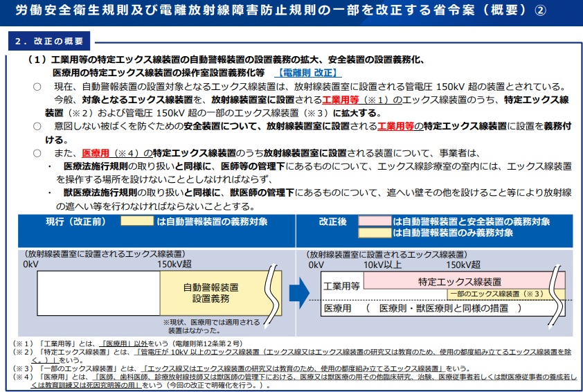Click the circle bullet before "また、医療用"

point(37,153)
